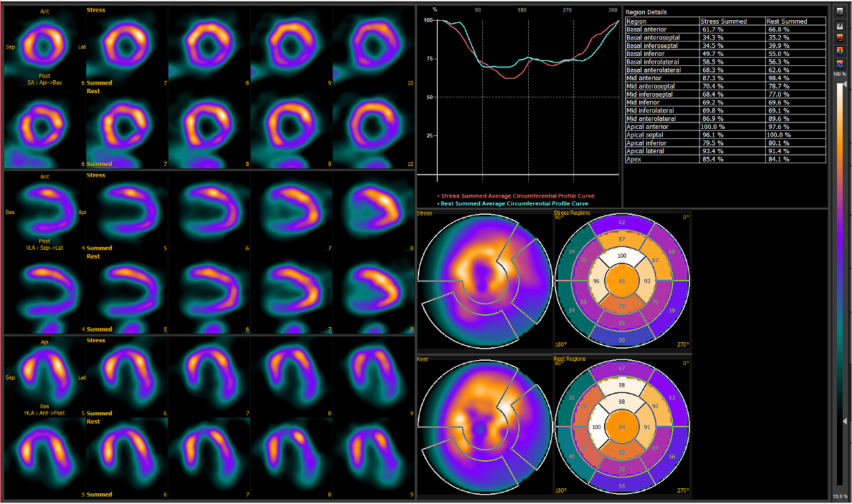Click Rest Summed Average Circumferential Profile legend

click(514, 203)
